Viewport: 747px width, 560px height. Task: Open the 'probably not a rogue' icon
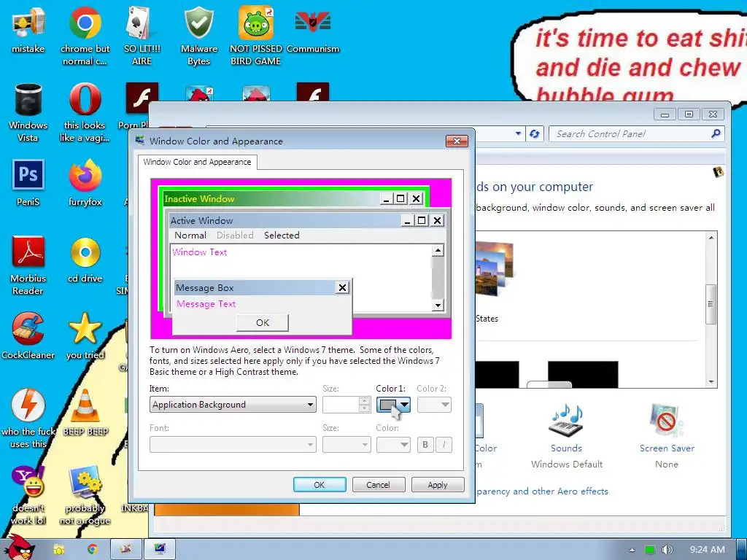85,495
